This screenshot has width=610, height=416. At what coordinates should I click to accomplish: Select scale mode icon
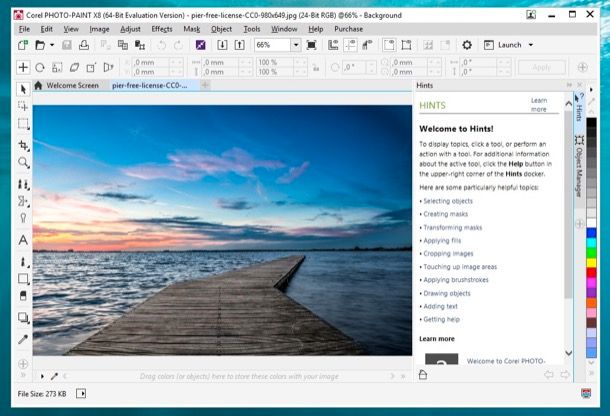[x=57, y=67]
